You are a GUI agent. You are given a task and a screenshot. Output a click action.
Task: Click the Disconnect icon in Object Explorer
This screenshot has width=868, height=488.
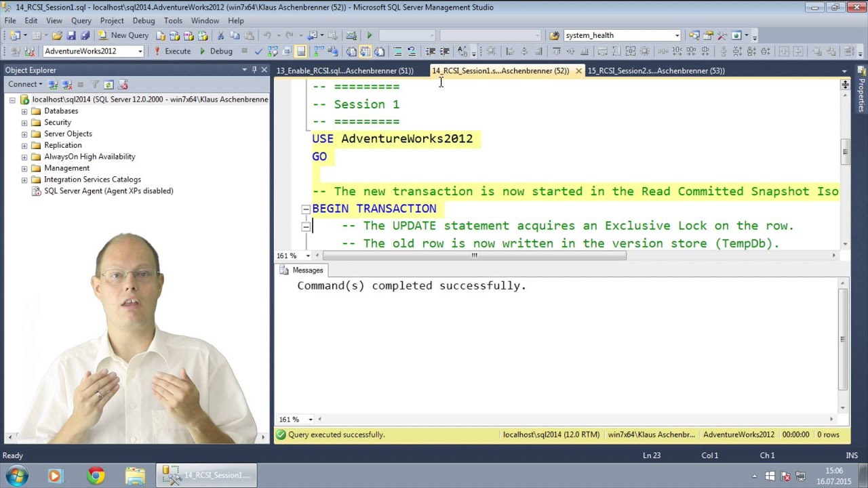point(66,85)
